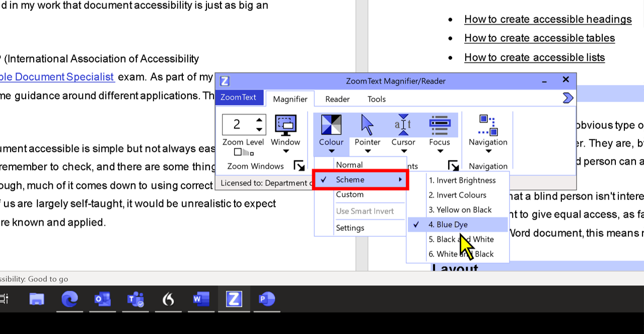Screen dimensions: 644x334
Task: Click the Pointer enhancement arrow icon
Action: tap(368, 125)
